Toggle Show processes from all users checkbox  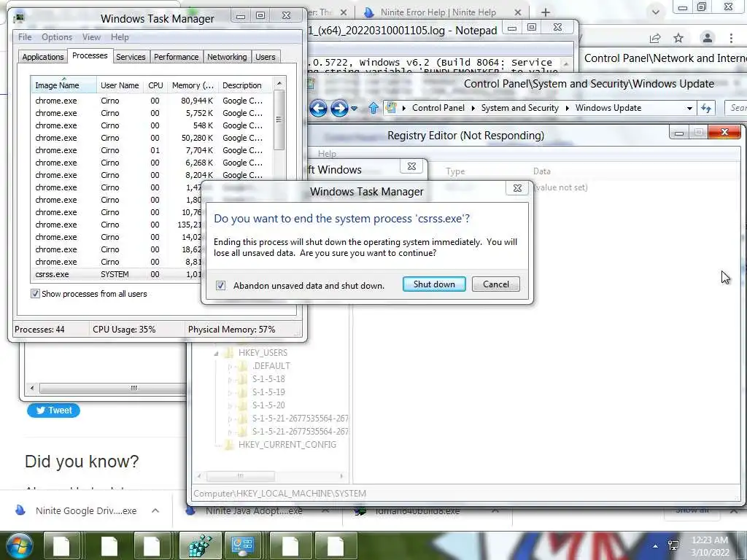pos(35,294)
